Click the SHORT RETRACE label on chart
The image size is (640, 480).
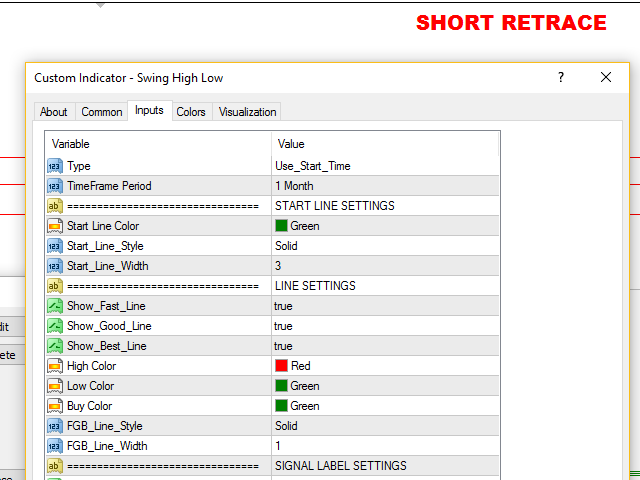click(511, 23)
